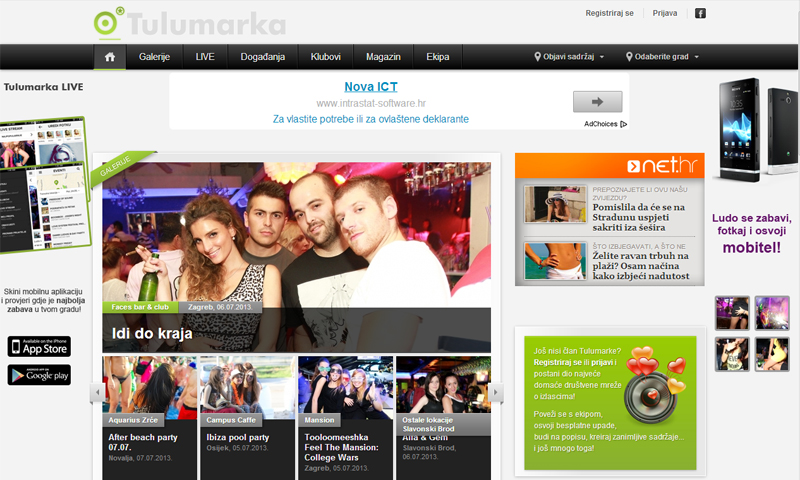Click the woman with hat news thumbnail
Screen dimensions: 800x480
coord(555,204)
